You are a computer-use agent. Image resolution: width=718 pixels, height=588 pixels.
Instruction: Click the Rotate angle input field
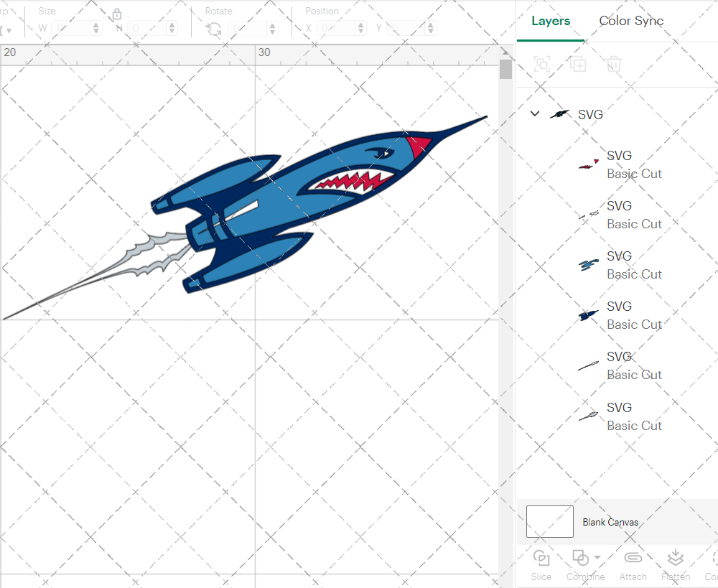pos(247,29)
